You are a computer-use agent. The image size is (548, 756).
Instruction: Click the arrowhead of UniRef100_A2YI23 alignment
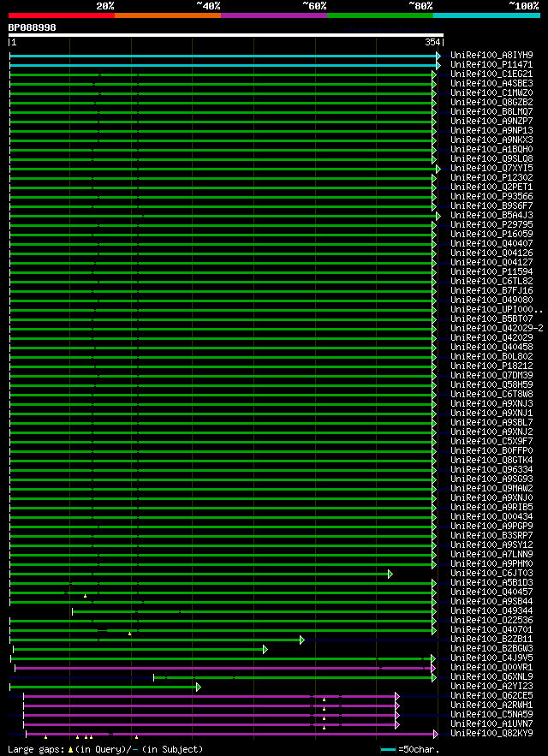coord(199,687)
